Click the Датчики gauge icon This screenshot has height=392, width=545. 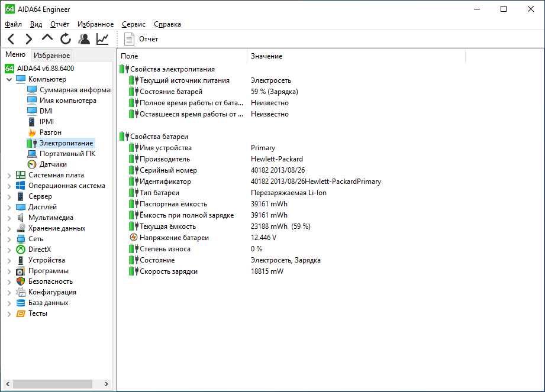pos(32,164)
